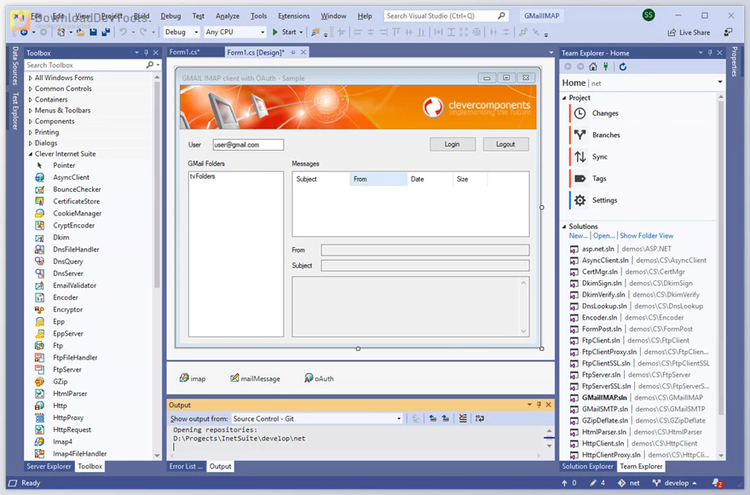Screen dimensions: 750x495
Task: Click Save All toolbar icon
Action: (x=106, y=32)
